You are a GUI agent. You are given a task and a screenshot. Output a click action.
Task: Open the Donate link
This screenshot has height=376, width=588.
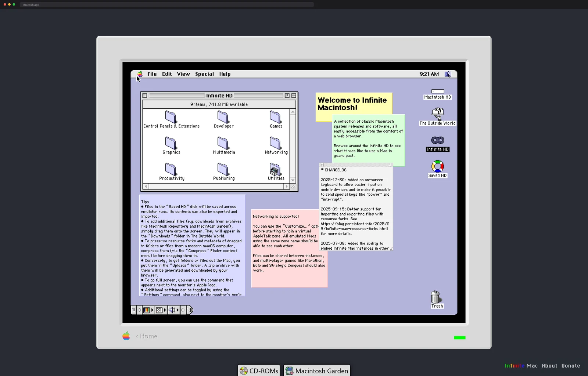571,366
